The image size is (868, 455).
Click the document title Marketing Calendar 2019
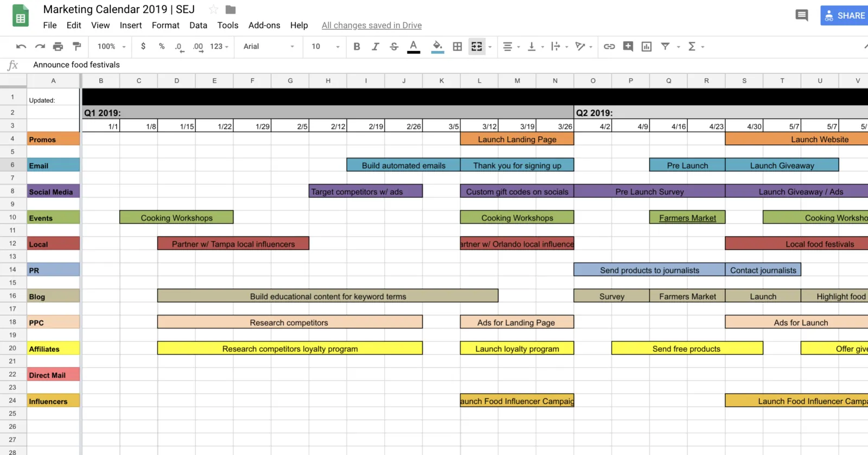(119, 9)
